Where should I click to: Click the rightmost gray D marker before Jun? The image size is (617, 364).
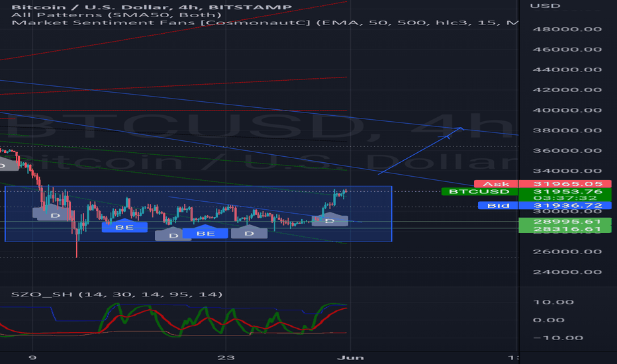(330, 221)
